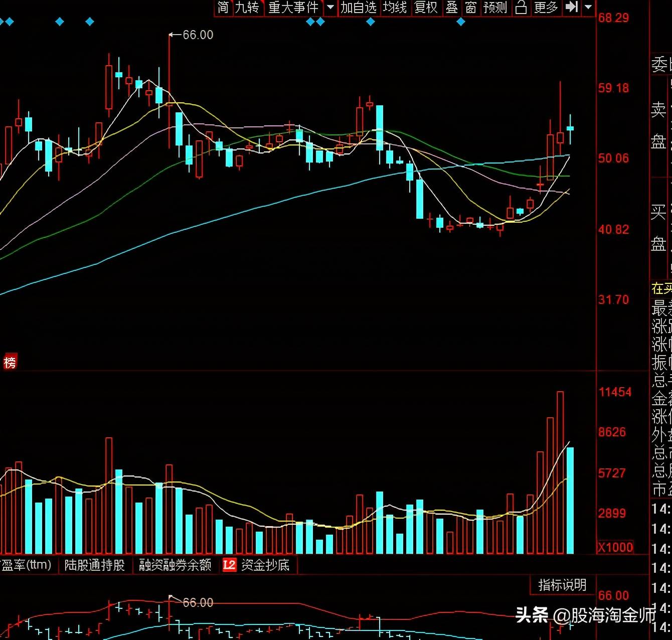672x640 pixels.
Task: Click the 2899 volume axis value
Action: (612, 513)
